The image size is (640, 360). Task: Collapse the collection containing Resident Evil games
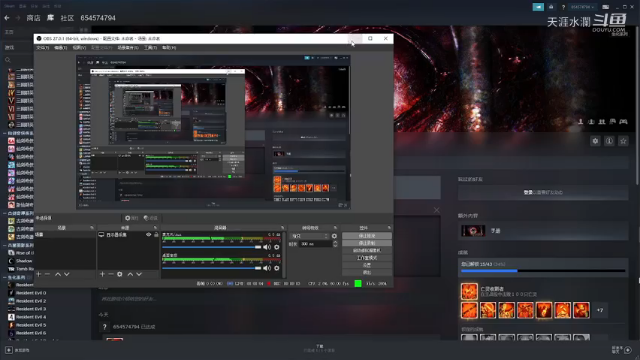[x=4, y=277]
